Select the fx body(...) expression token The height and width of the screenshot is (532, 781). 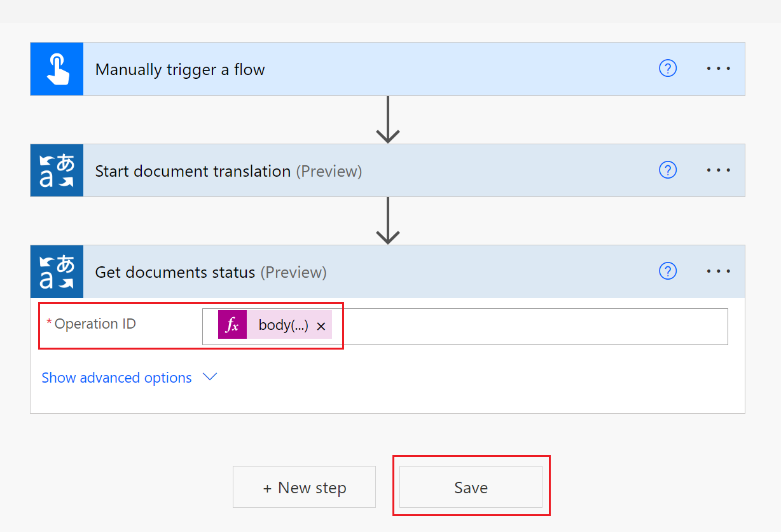[282, 325]
